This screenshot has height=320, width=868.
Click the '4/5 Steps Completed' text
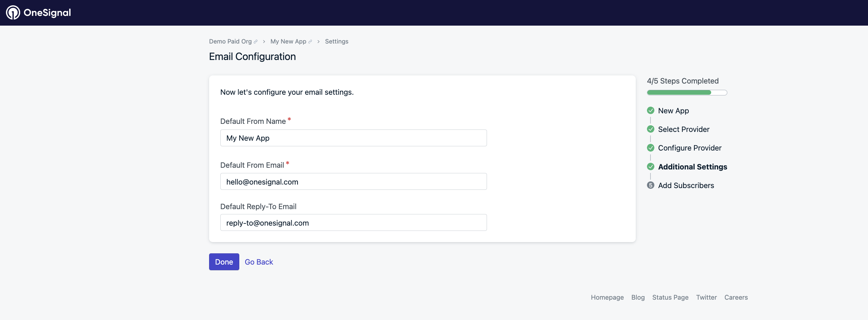point(683,81)
